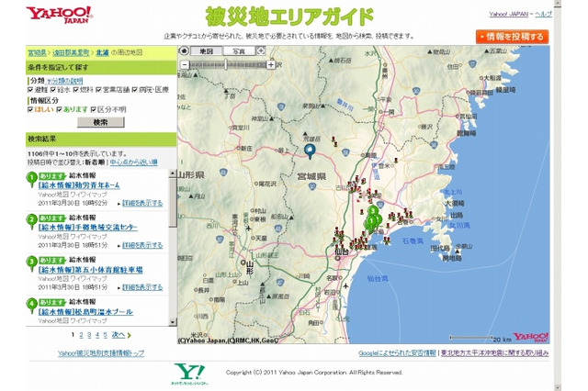588x391 pixels.
Task: Toggle the ありますfilter checkbox
Action: tap(59, 110)
